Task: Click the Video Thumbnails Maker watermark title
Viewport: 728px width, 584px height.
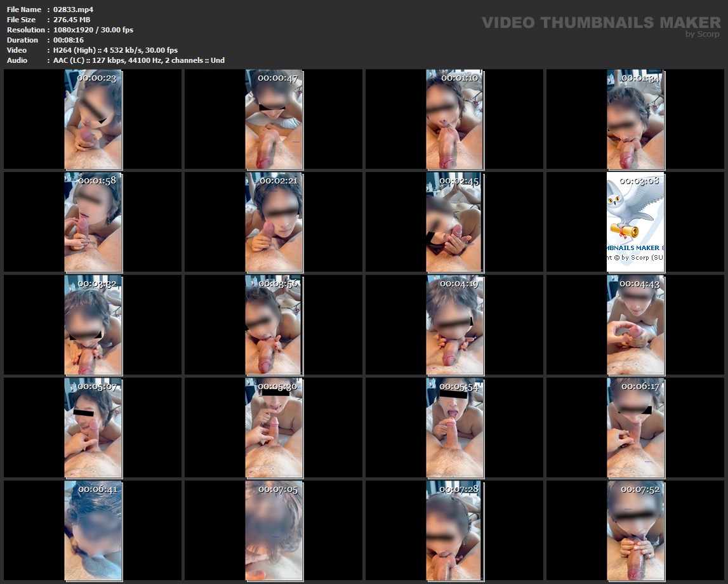Action: (600, 22)
